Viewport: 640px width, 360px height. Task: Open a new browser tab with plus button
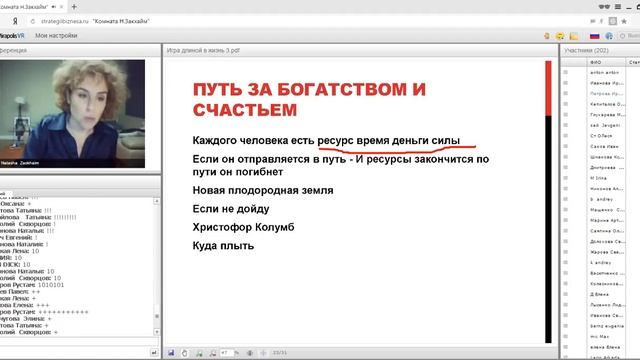point(74,7)
